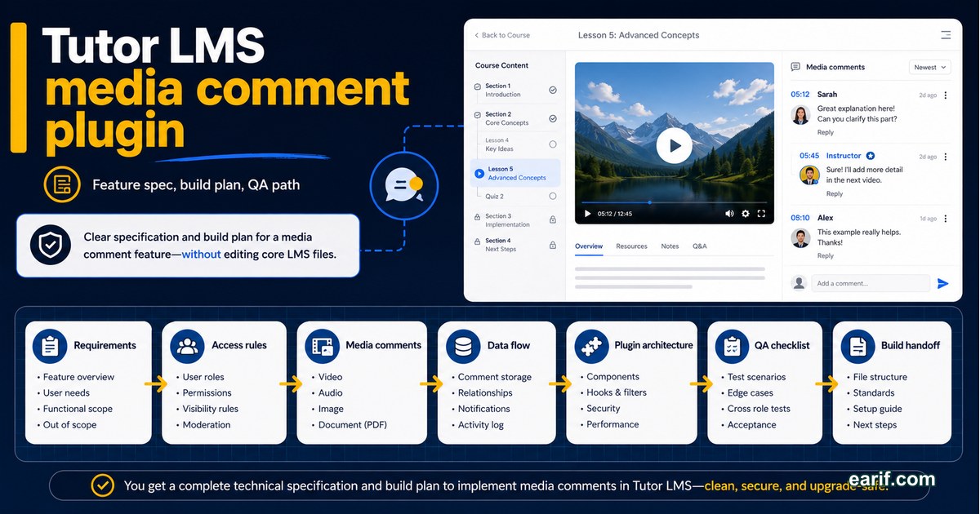Image resolution: width=980 pixels, height=514 pixels.
Task: Open Section 3 Implementation
Action: (515, 220)
